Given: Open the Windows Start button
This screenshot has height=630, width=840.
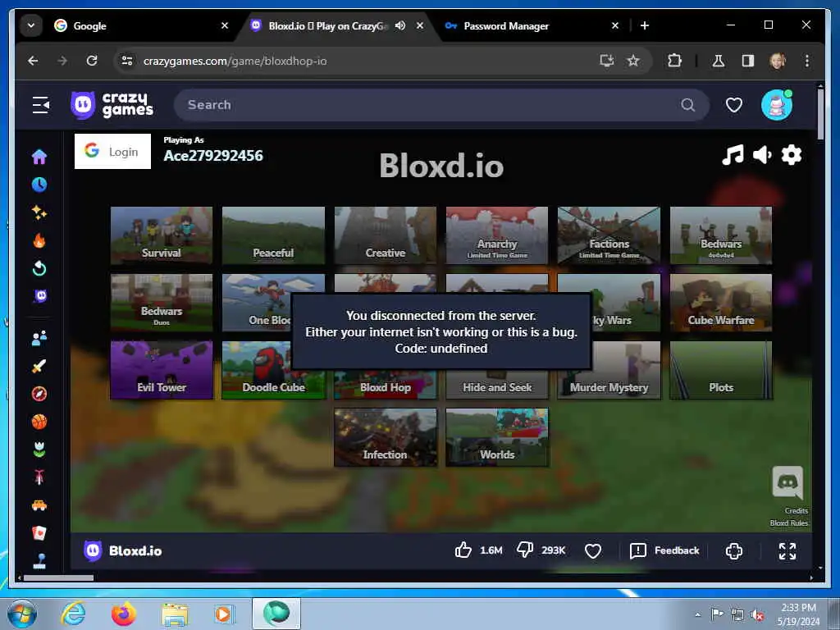Looking at the screenshot, I should point(22,614).
